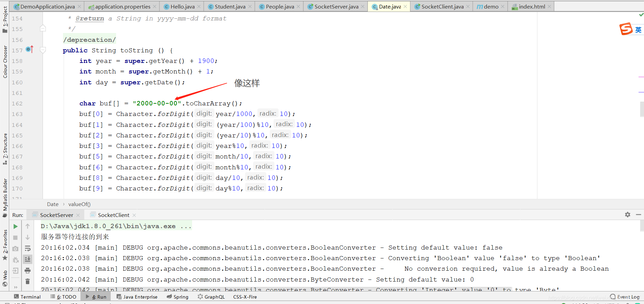Image resolution: width=644 pixels, height=304 pixels.
Task: Click overriding method gutter icon line 157
Action: coord(30,50)
